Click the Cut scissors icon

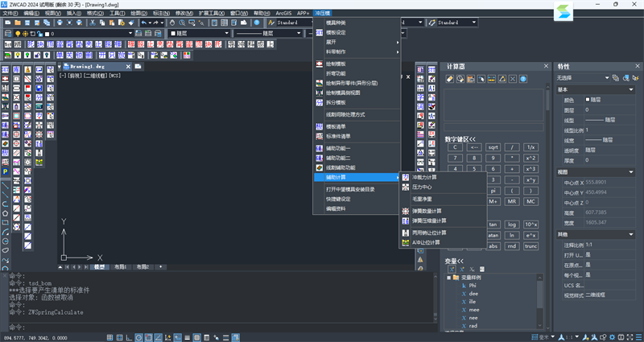[93, 23]
